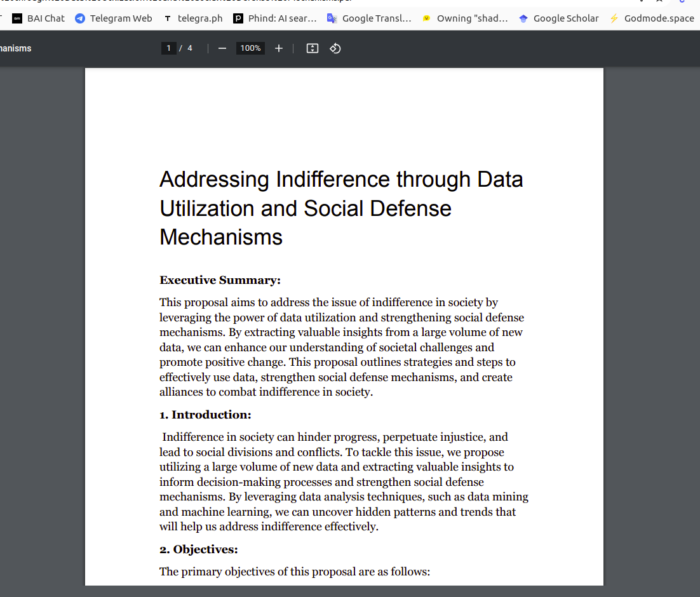This screenshot has height=597, width=700.
Task: Open the Google Scholar bookmark
Action: click(x=558, y=18)
